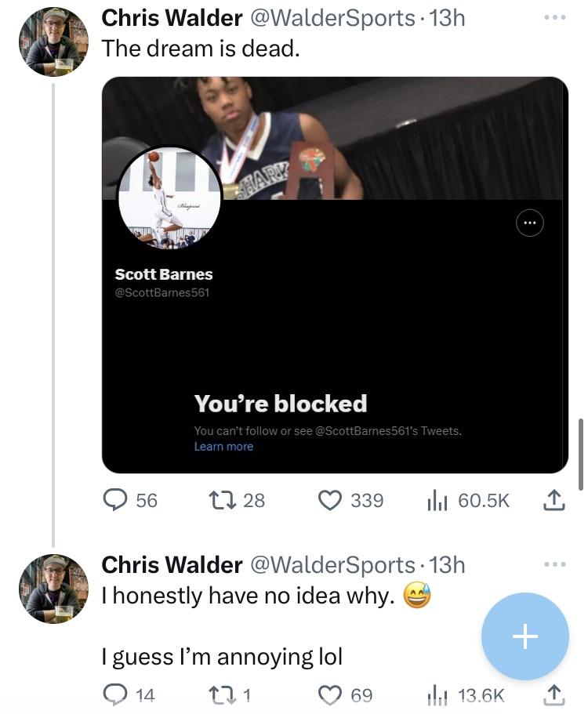The height and width of the screenshot is (714, 588).
Task: Open Chris Walder's avatar on second tweet
Action: [x=54, y=589]
